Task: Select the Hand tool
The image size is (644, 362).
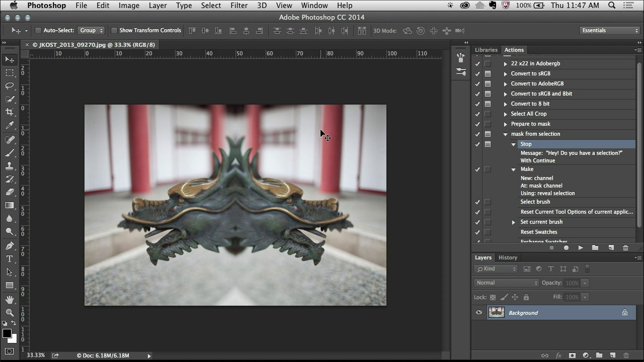Action: click(10, 300)
